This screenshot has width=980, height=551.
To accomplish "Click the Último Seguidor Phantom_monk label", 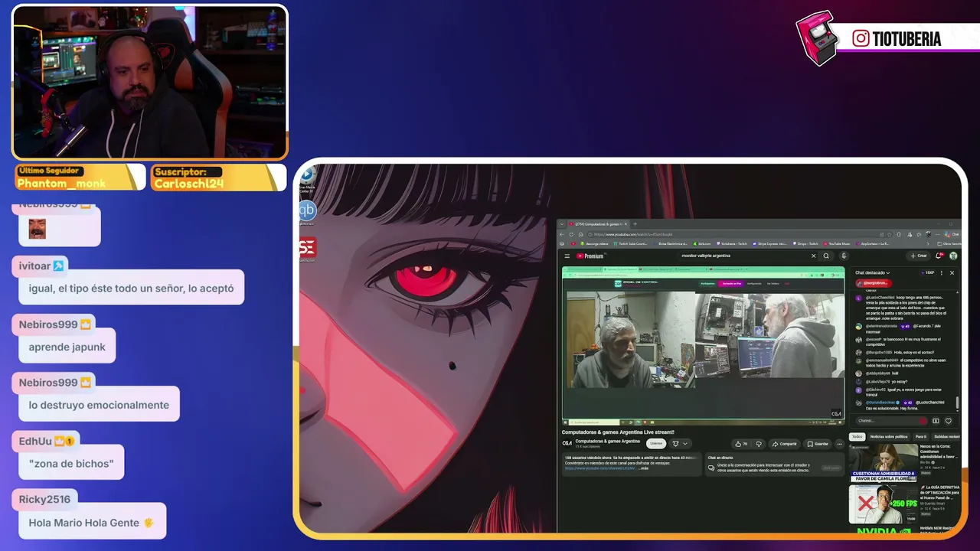I will point(80,178).
